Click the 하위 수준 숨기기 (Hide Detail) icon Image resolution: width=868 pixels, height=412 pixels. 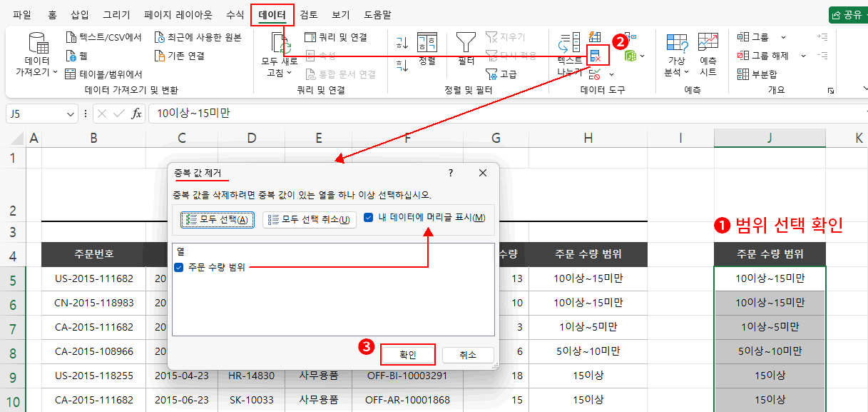822,56
